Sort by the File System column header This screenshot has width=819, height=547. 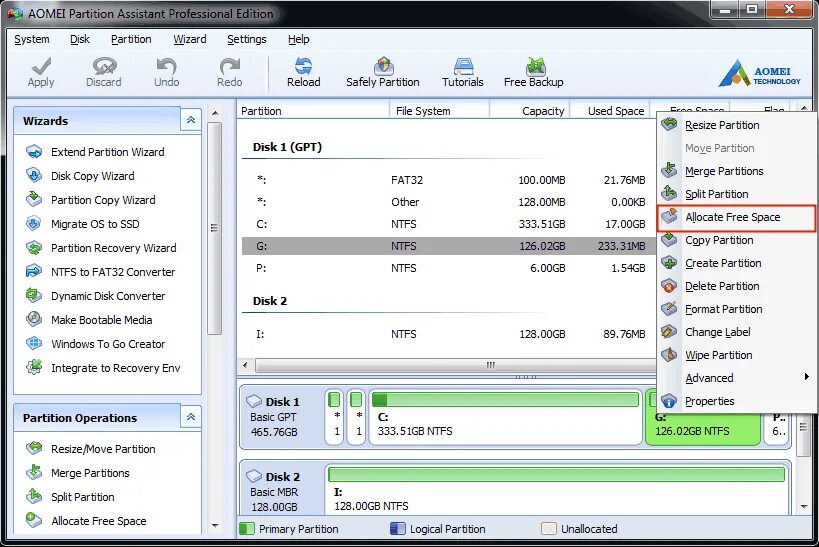tap(439, 111)
